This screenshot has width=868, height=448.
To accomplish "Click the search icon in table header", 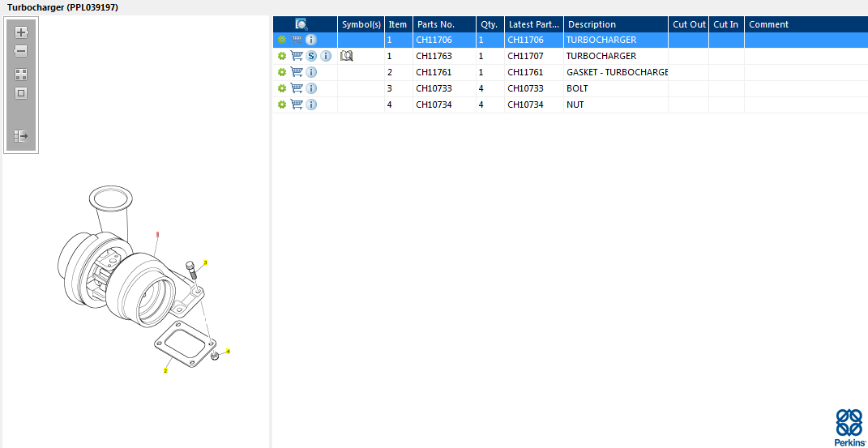I will tap(301, 24).
